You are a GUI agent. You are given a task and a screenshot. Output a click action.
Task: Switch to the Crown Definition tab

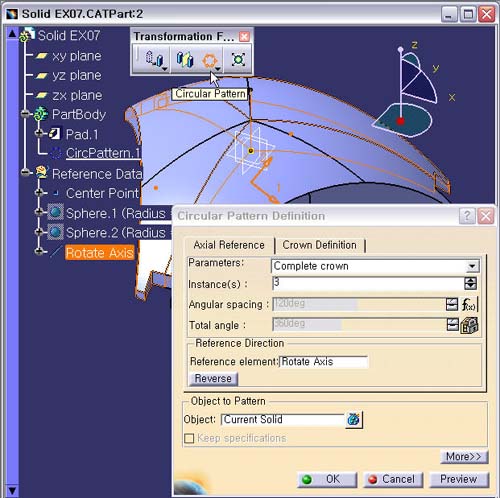pos(319,245)
